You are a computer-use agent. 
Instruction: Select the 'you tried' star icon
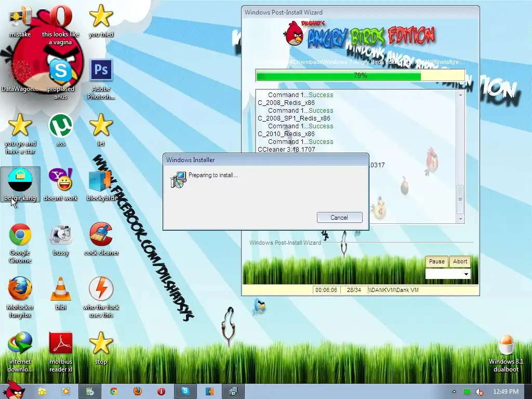point(101,21)
